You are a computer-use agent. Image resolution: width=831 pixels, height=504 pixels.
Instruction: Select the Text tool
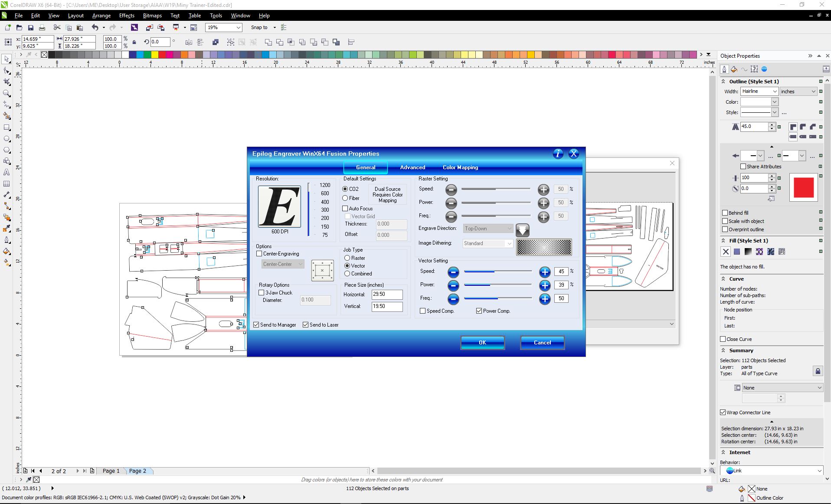point(7,173)
